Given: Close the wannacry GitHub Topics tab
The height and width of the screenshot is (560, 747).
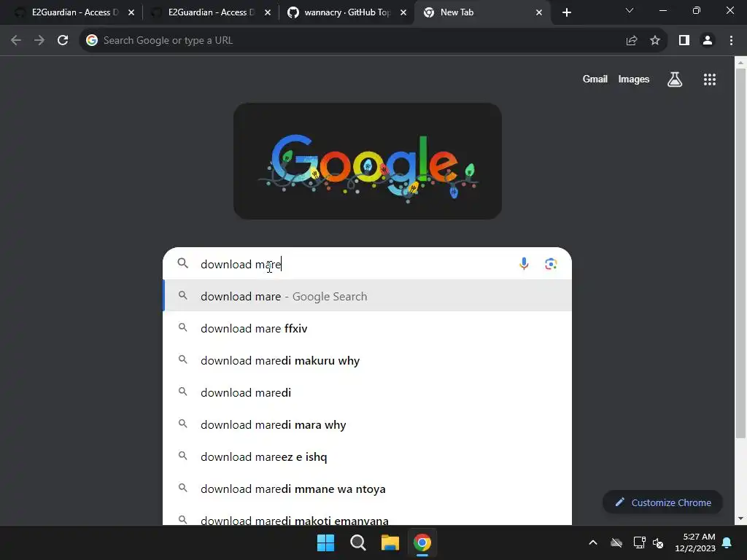Looking at the screenshot, I should click(x=403, y=12).
